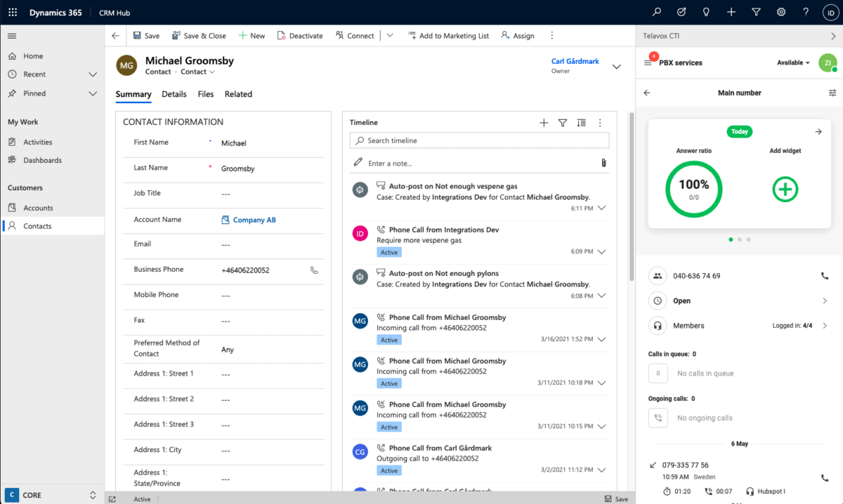Open the widget card arrow
The image size is (843, 504).
tap(818, 132)
